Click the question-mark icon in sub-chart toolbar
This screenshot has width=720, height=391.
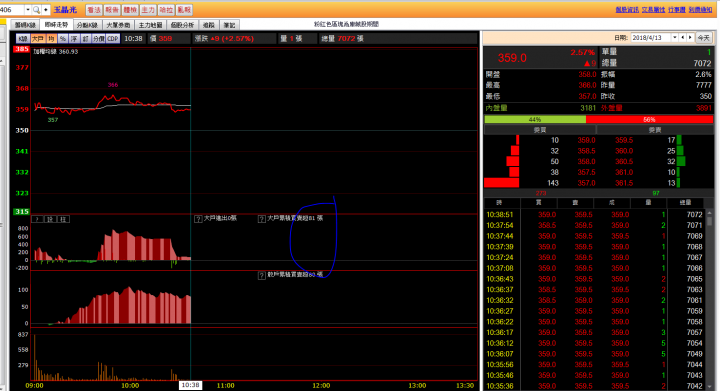[37, 219]
